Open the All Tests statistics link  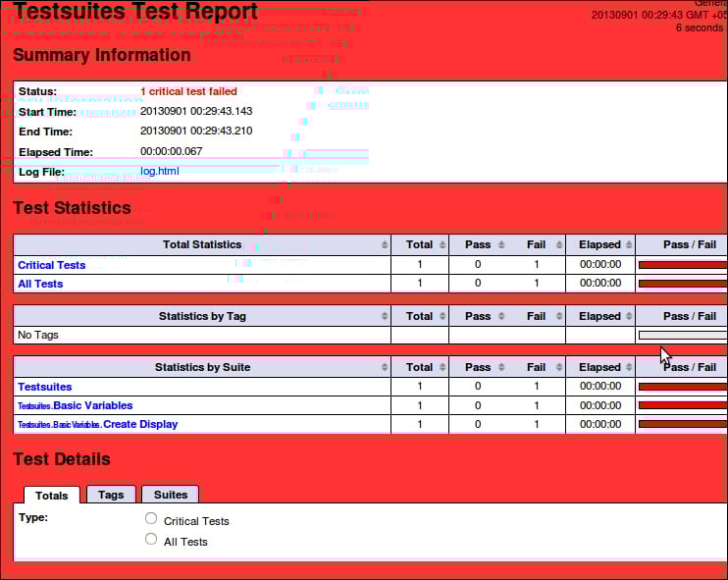pyautogui.click(x=40, y=284)
